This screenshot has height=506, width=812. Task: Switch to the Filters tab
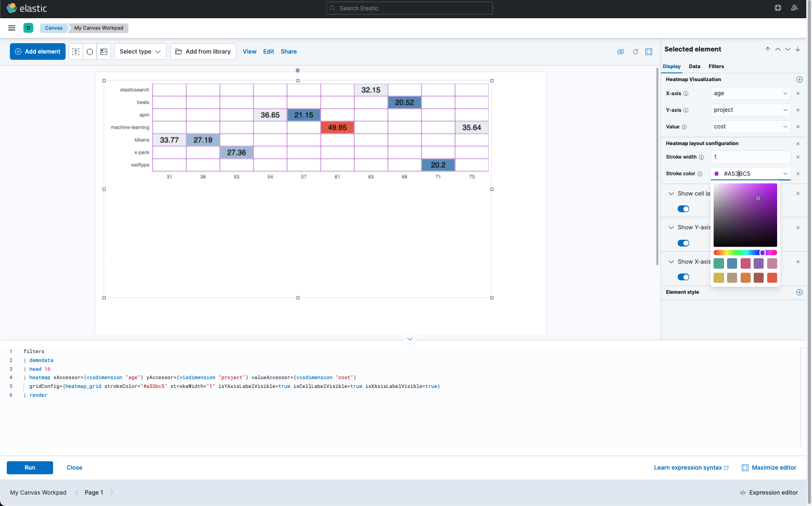click(716, 67)
